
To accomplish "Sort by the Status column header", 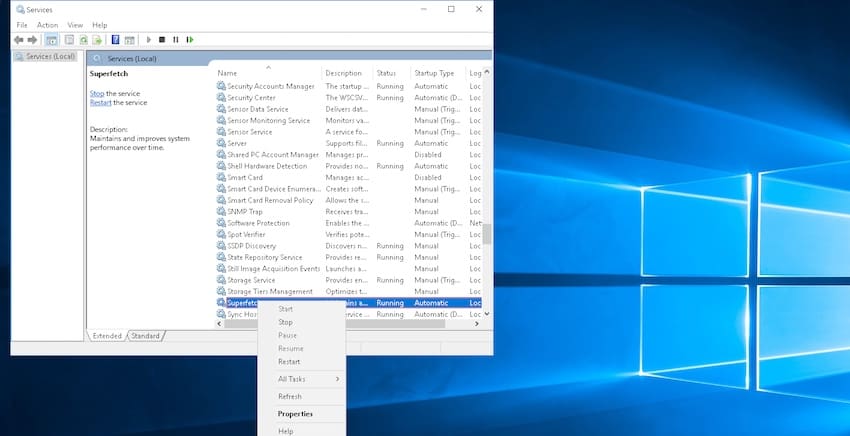I will 391,73.
